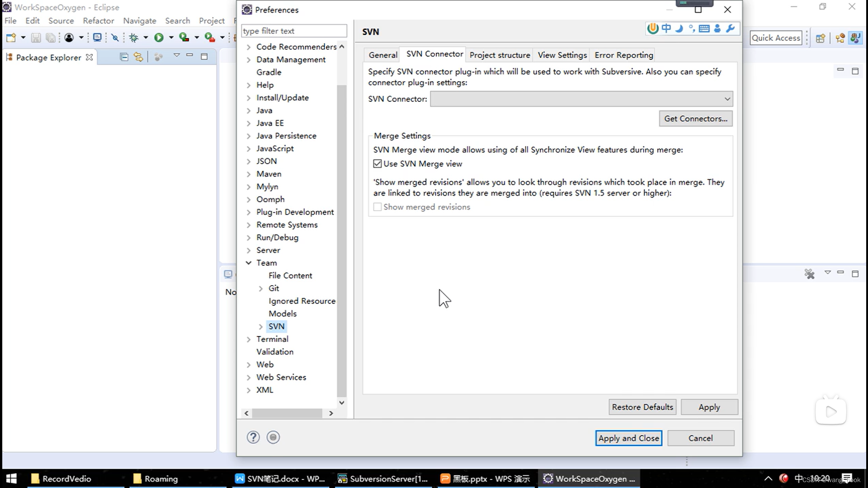Click the help question mark icon

(x=253, y=437)
